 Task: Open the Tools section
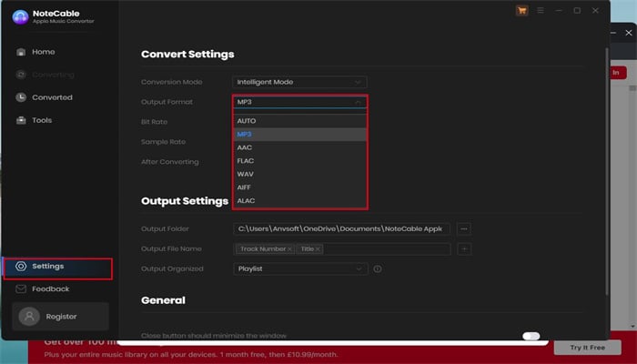click(42, 120)
